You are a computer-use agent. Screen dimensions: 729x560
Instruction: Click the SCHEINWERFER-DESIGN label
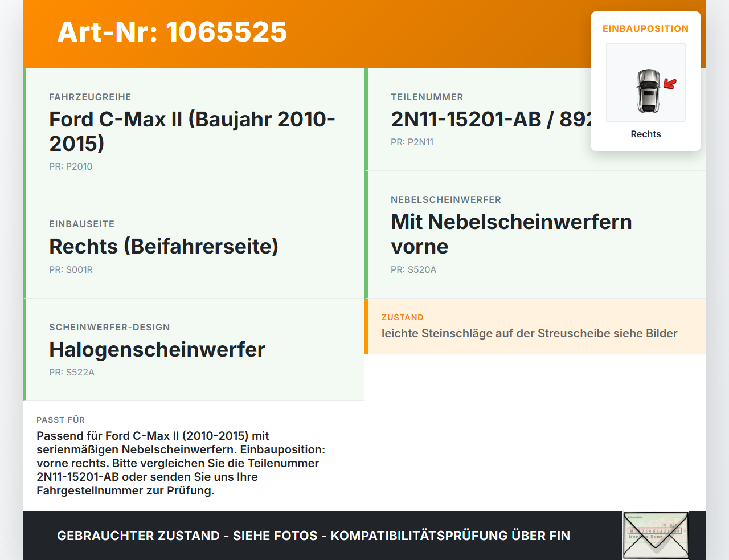point(109,327)
